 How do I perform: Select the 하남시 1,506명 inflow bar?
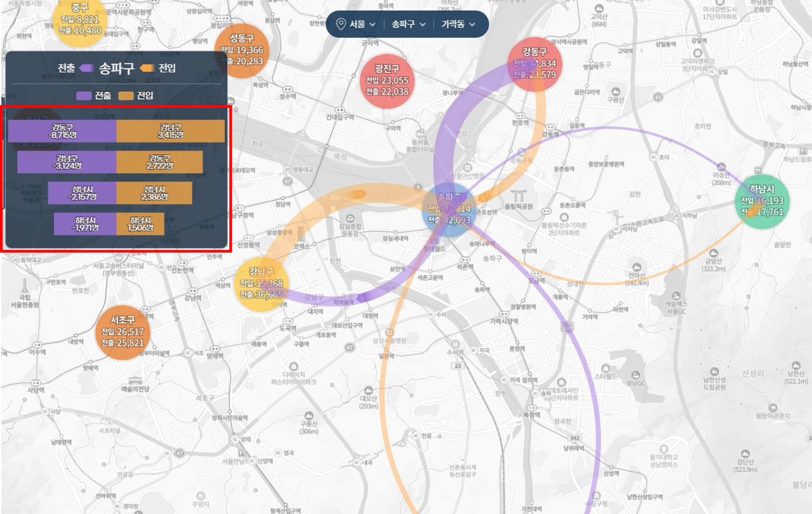click(x=140, y=224)
